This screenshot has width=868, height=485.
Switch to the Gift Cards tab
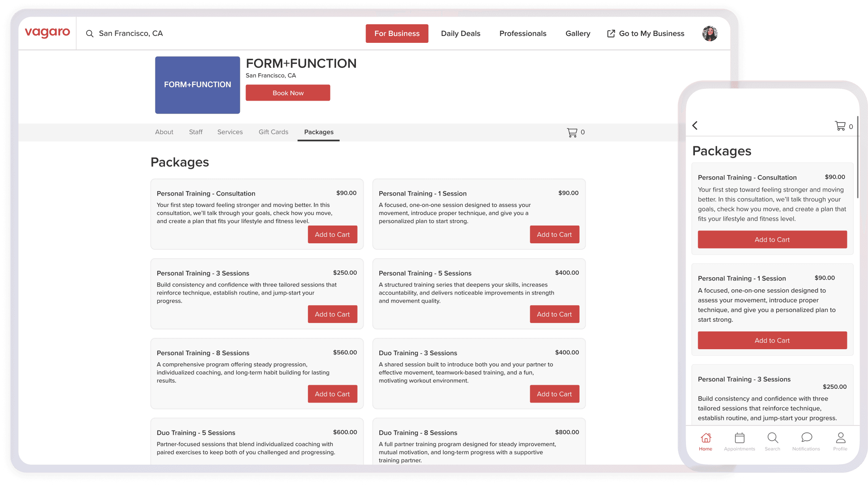(273, 132)
